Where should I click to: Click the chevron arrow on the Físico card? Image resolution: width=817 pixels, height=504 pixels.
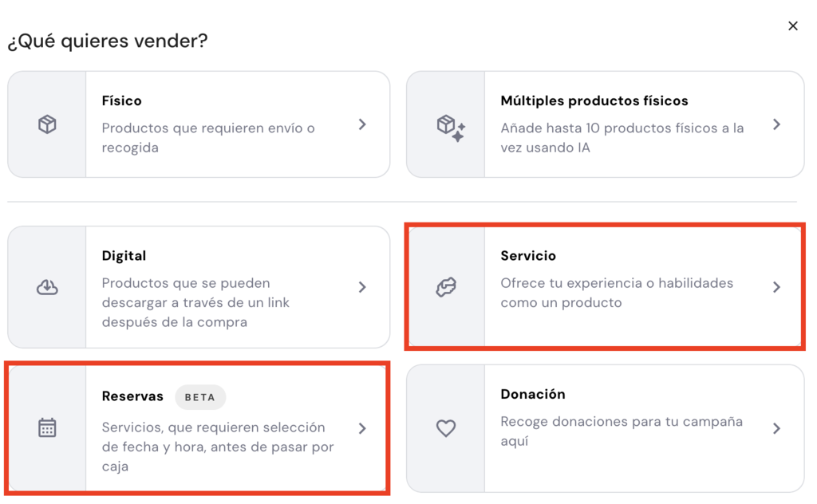[x=362, y=124]
